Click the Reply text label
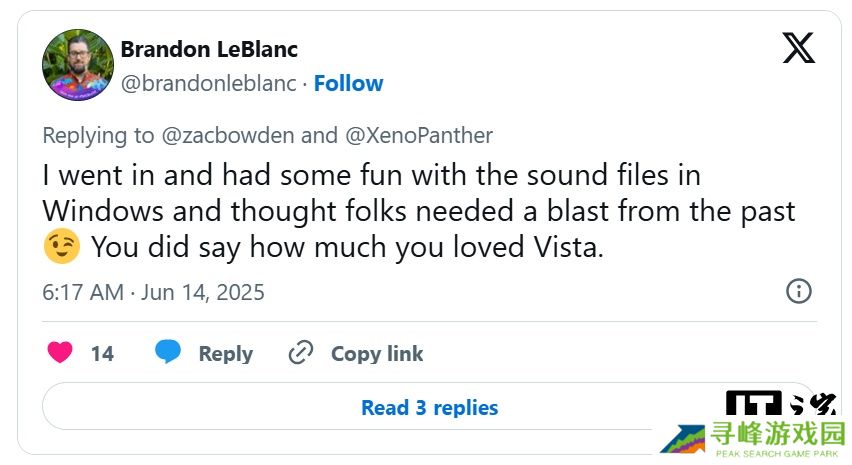 [x=225, y=353]
